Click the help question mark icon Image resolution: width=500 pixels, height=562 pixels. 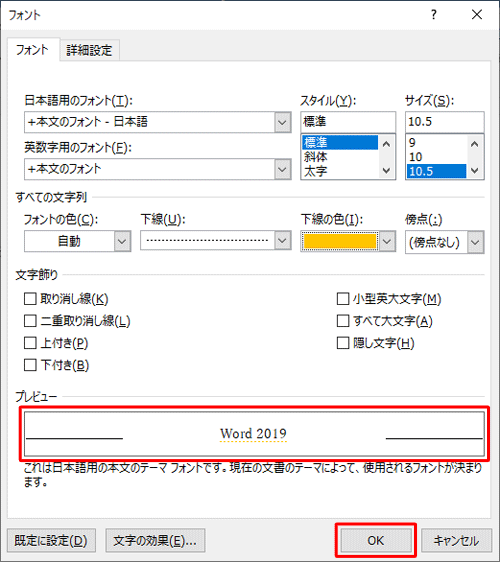coord(434,15)
